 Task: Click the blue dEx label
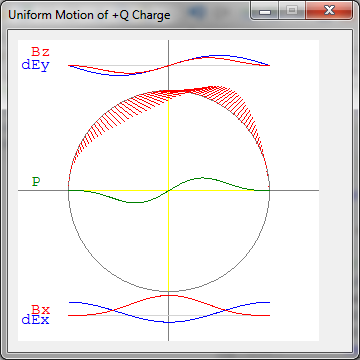pyautogui.click(x=35, y=320)
